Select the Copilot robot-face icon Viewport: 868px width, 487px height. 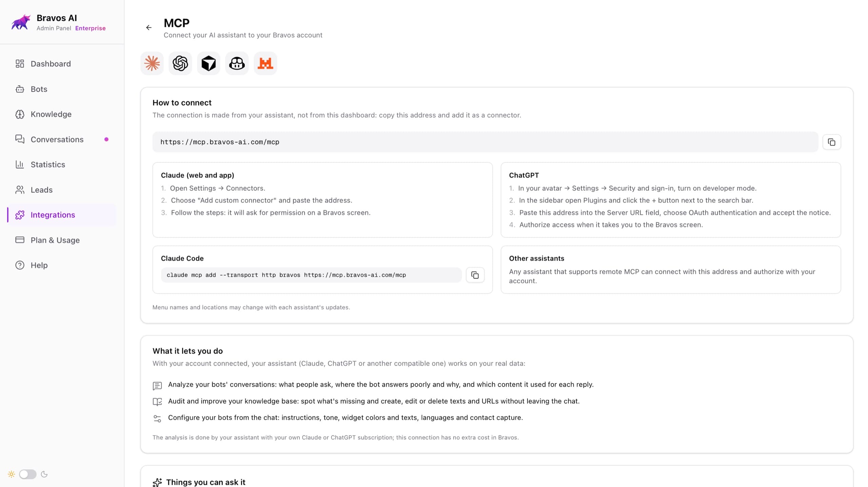[x=237, y=63]
